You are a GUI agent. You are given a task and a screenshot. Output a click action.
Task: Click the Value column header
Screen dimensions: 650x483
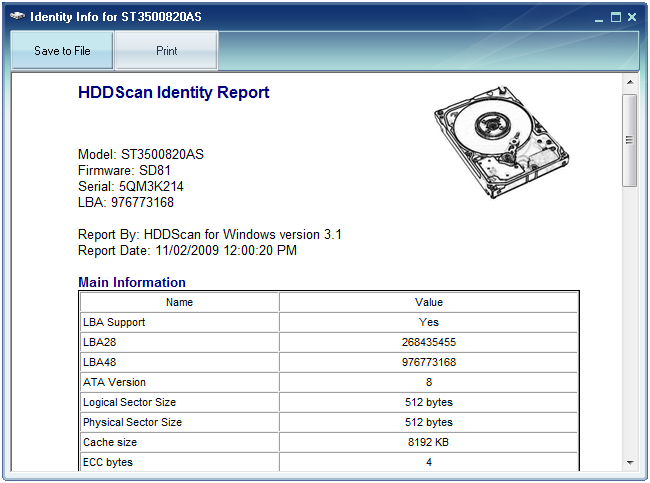point(429,302)
